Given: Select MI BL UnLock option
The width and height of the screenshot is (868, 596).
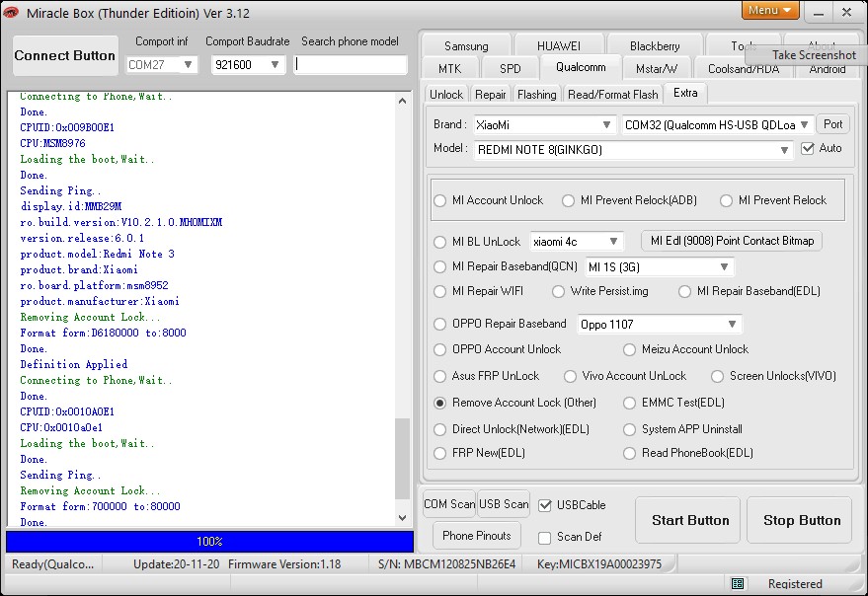Looking at the screenshot, I should 440,242.
